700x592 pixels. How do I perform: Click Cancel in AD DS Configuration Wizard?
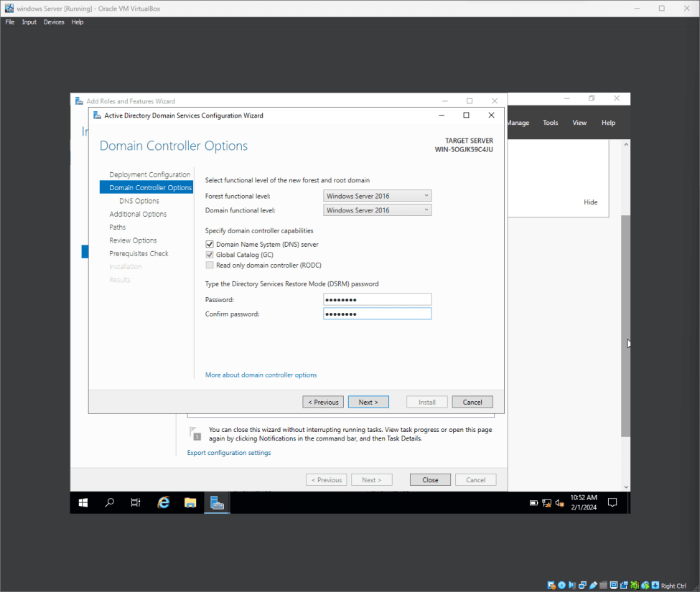click(x=472, y=402)
